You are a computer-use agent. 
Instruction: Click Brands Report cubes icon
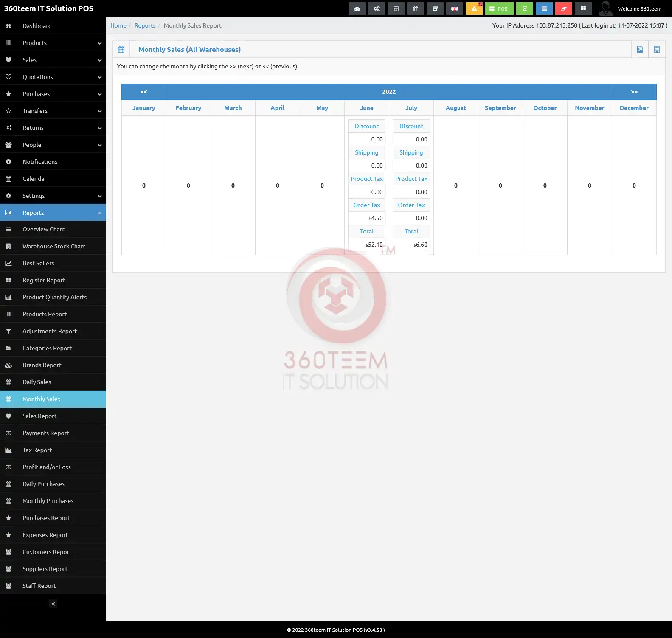[8, 365]
